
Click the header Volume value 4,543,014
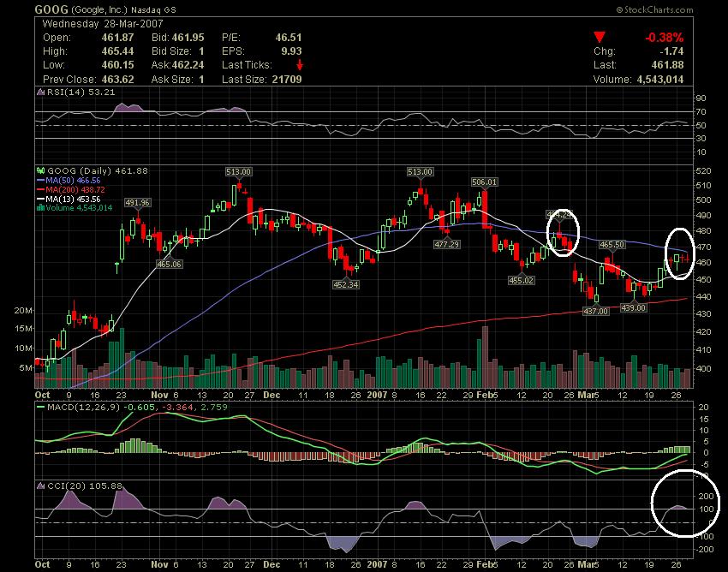click(660, 80)
